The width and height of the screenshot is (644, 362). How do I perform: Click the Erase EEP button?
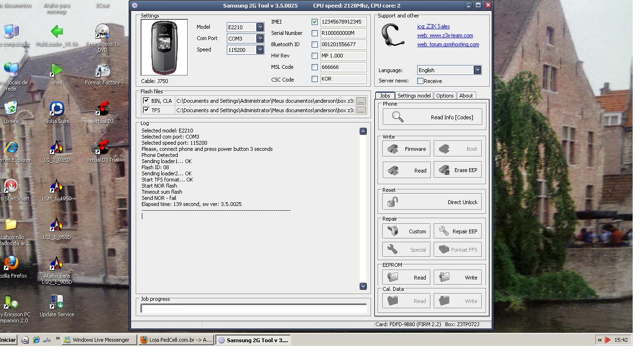tap(458, 170)
